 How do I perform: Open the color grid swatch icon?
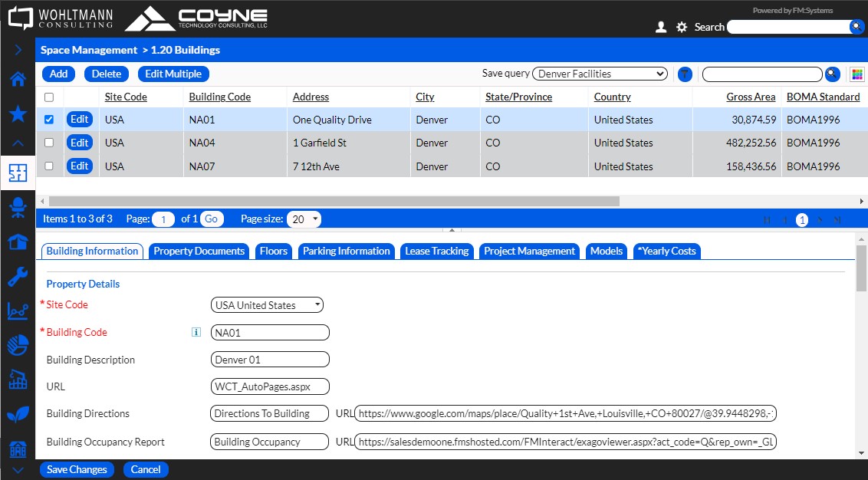tap(857, 74)
